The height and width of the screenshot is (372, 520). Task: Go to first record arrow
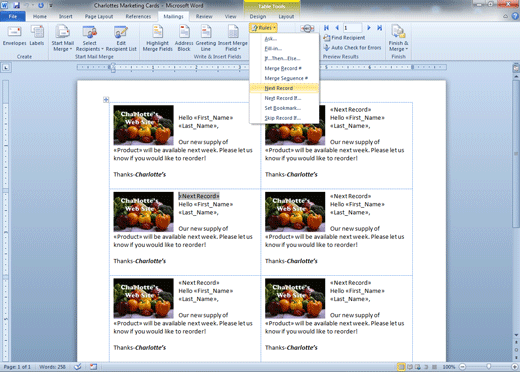326,28
